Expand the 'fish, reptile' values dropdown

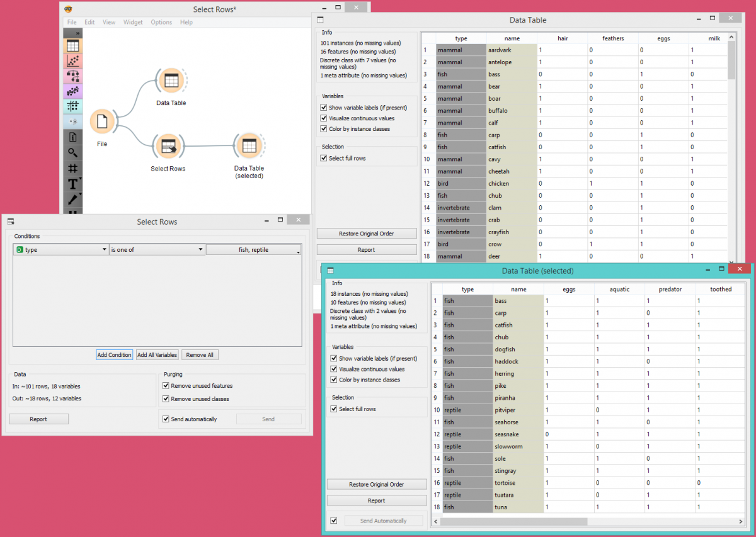(x=254, y=250)
